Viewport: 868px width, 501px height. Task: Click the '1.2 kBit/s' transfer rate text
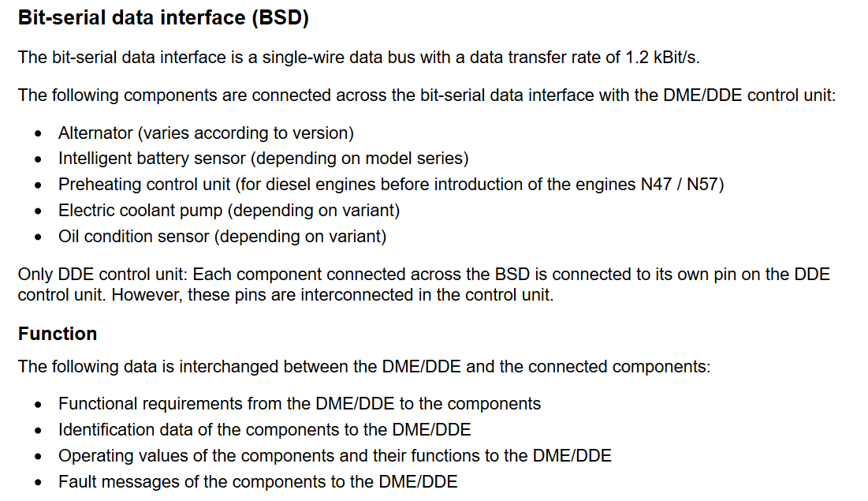662,58
